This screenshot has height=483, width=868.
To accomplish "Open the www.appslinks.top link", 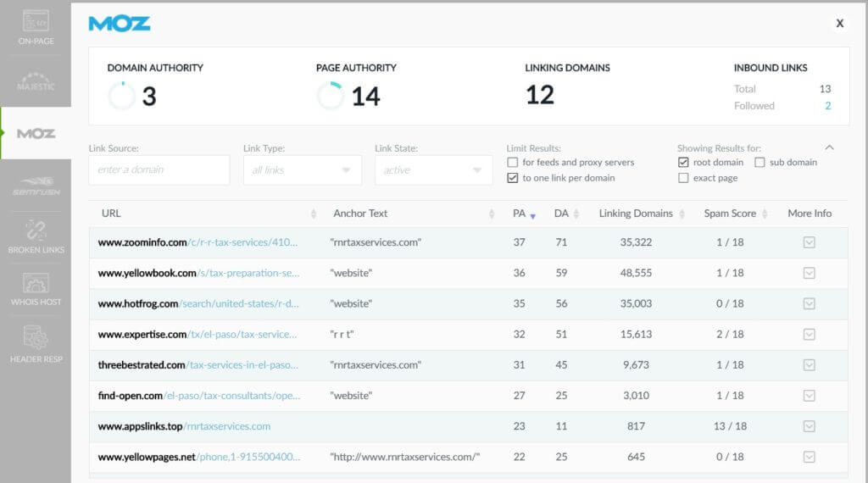I will [184, 426].
